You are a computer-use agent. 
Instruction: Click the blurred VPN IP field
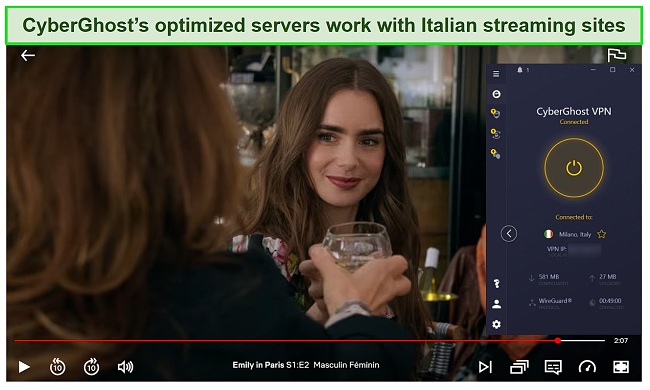(585, 249)
